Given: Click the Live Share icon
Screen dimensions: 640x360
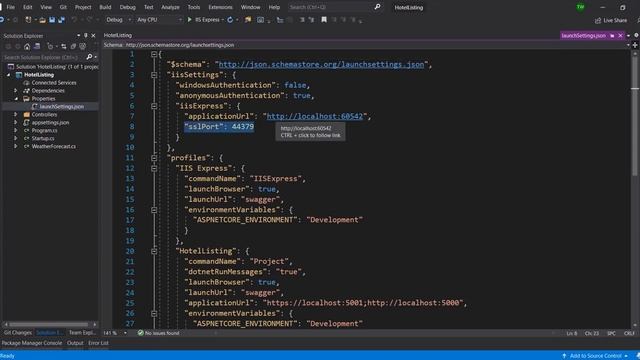Looking at the screenshot, I should point(598,20).
